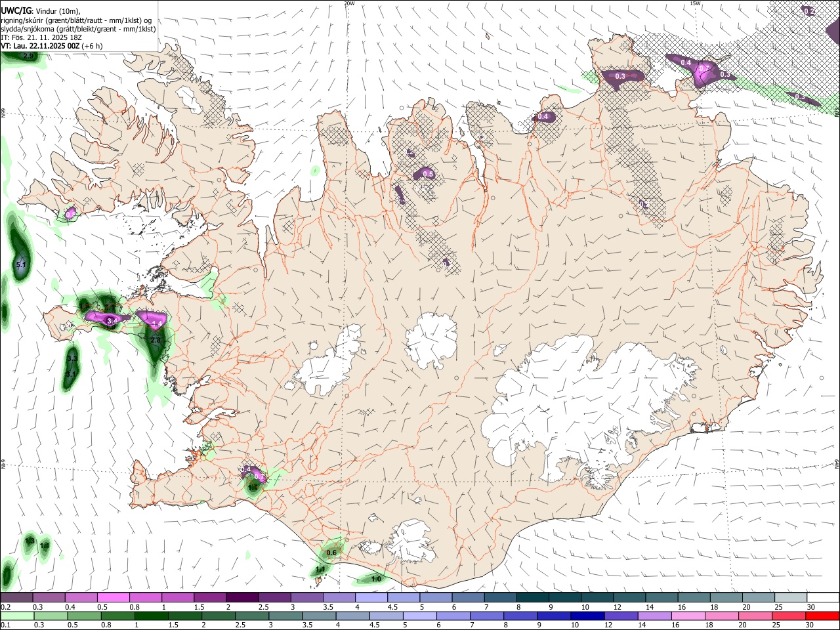This screenshot has height=630, width=840.
Task: Click the 2.9 precipitation value on the map
Action: click(28, 56)
